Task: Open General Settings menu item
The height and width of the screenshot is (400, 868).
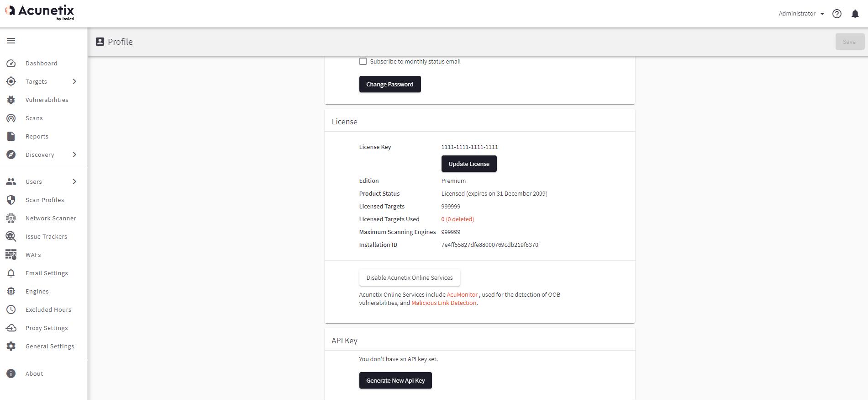Action: click(50, 346)
